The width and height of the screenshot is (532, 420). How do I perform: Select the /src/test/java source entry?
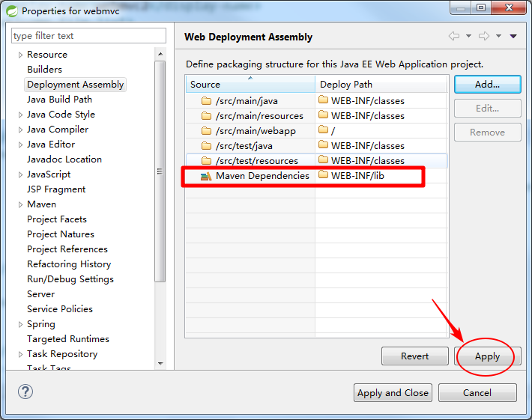click(244, 146)
